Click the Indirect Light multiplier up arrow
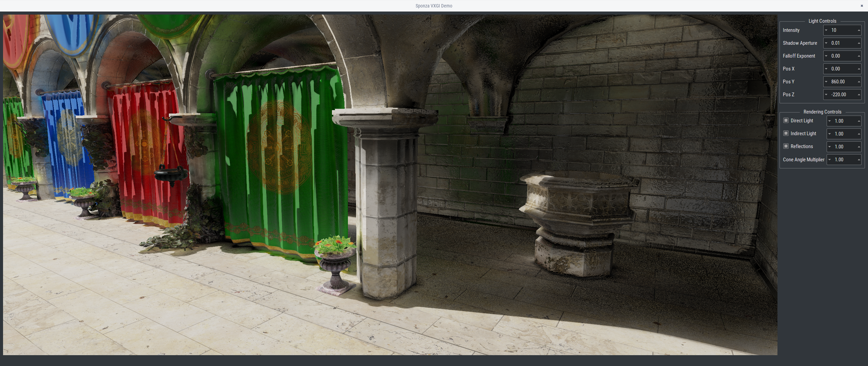The image size is (868, 366). point(859,134)
